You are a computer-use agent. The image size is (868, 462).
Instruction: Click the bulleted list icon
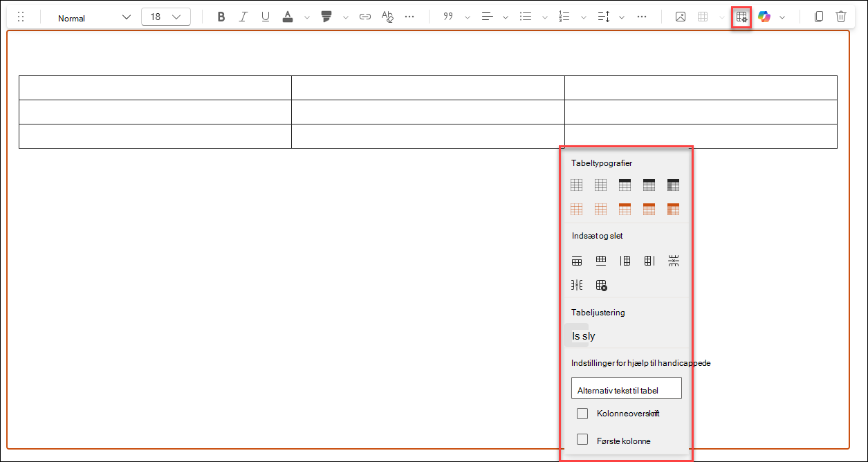(x=526, y=17)
